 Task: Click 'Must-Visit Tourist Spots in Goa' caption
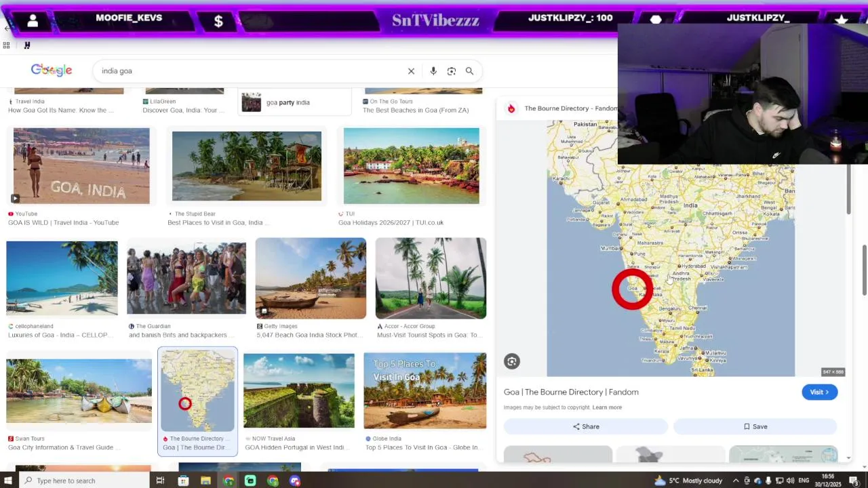(429, 335)
